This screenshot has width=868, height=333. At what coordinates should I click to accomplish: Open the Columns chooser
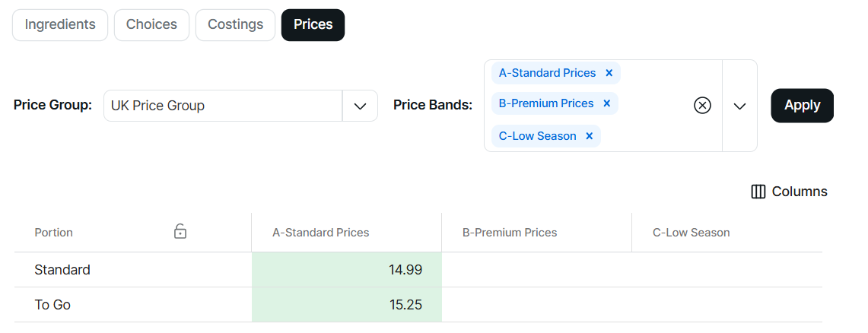click(789, 192)
